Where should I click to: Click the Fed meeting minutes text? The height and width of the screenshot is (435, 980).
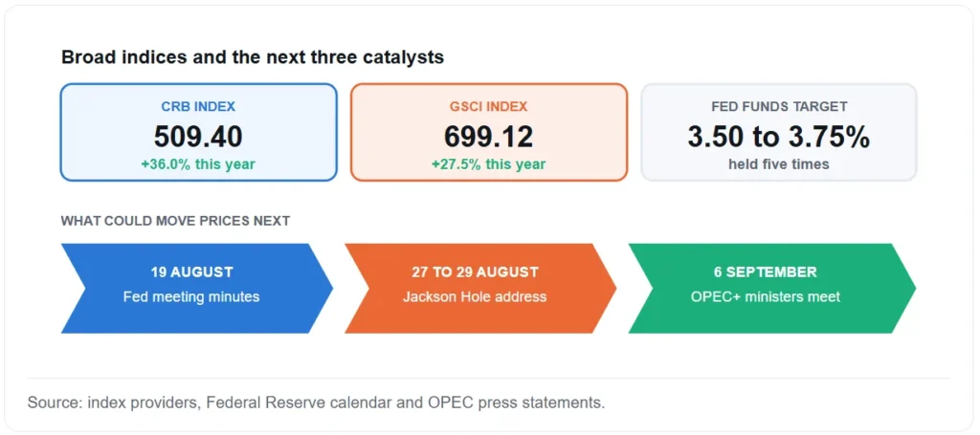pos(191,297)
